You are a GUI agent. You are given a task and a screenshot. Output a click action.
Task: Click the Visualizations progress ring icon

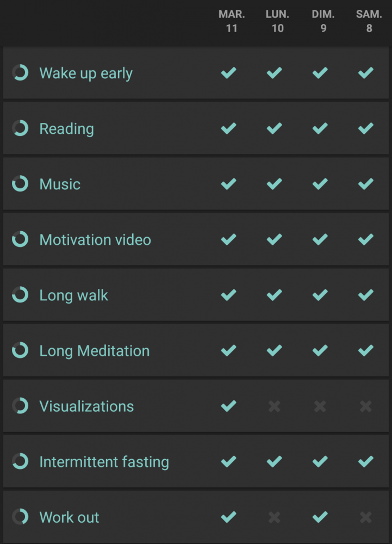20,406
